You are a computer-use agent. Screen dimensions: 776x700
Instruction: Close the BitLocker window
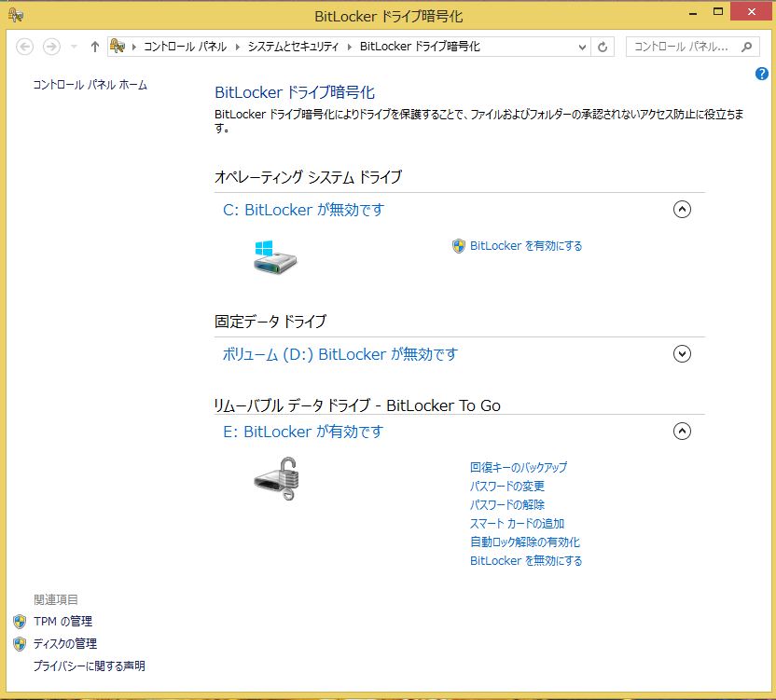[x=751, y=11]
